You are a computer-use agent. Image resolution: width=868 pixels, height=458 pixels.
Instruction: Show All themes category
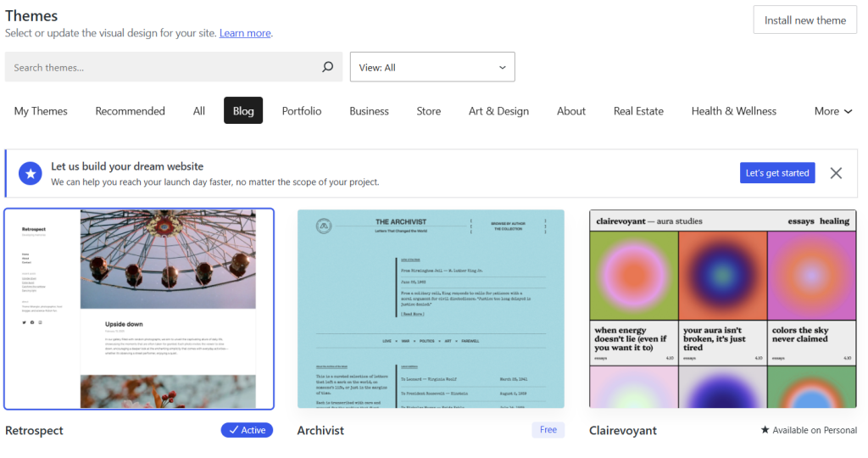coord(198,111)
